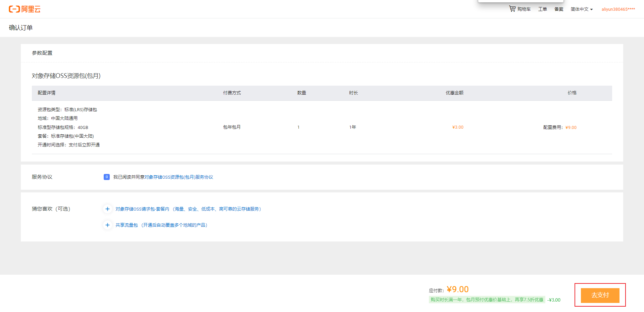Click the 去支付 payment button

600,295
